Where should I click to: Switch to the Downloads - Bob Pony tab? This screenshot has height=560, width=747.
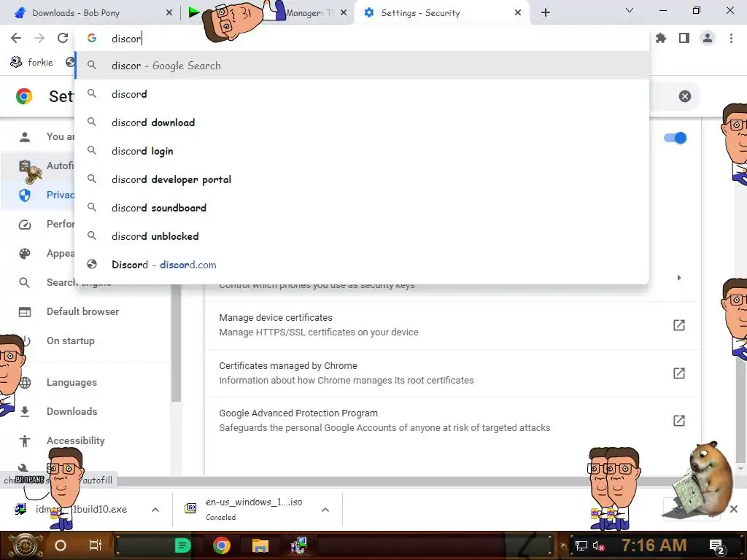[90, 13]
